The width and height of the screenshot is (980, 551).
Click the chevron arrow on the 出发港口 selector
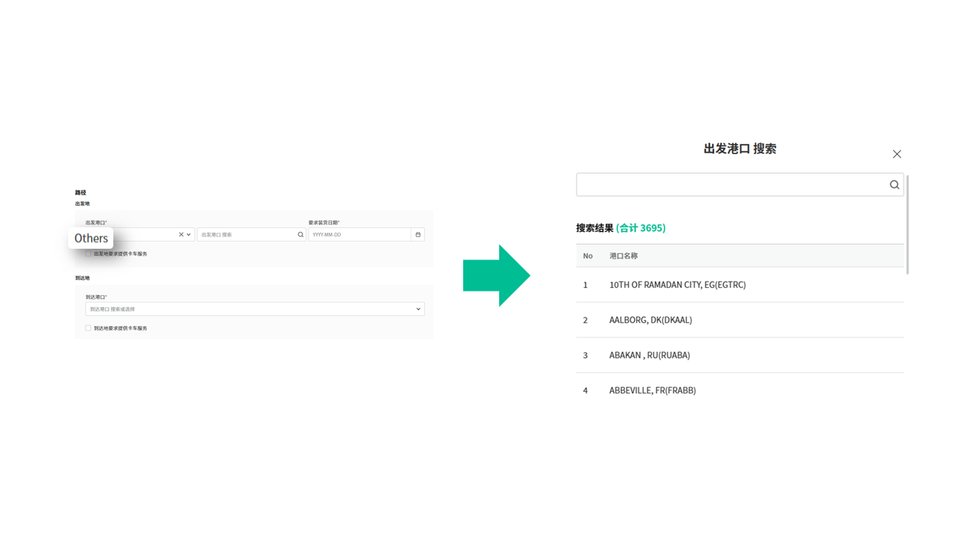[189, 234]
